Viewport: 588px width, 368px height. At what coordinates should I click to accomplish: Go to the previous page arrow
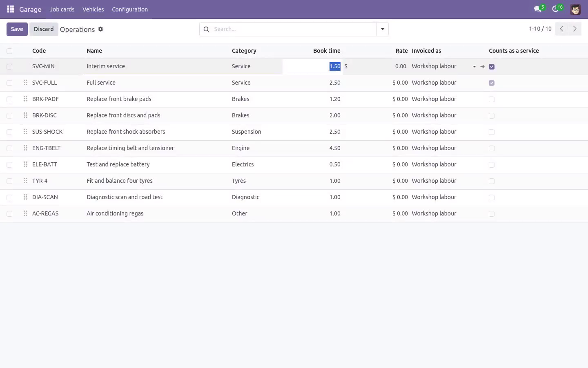tap(561, 29)
